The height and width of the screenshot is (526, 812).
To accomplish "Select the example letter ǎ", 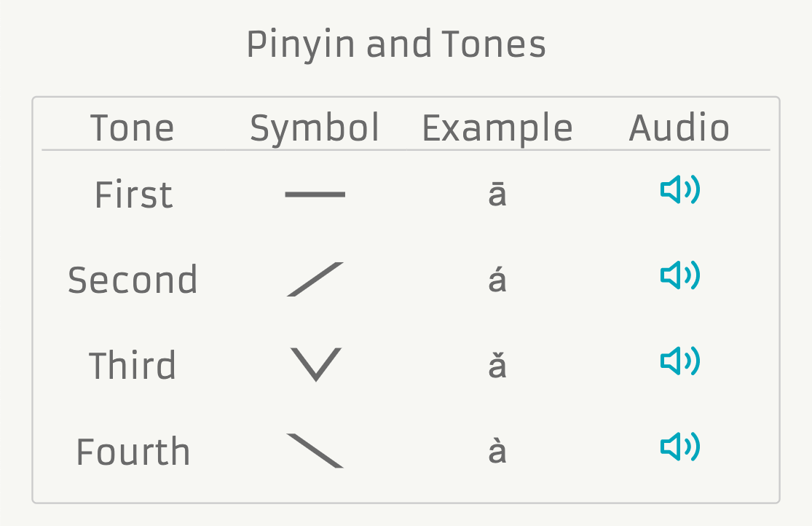I will [x=497, y=364].
